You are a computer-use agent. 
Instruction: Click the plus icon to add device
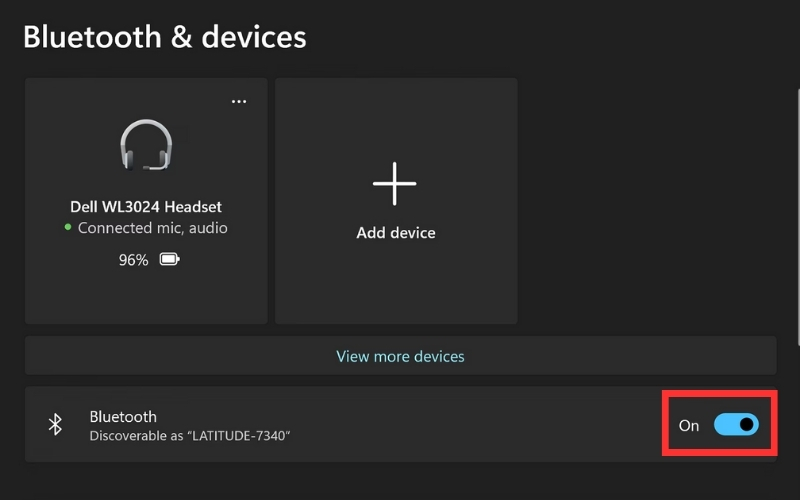[394, 183]
